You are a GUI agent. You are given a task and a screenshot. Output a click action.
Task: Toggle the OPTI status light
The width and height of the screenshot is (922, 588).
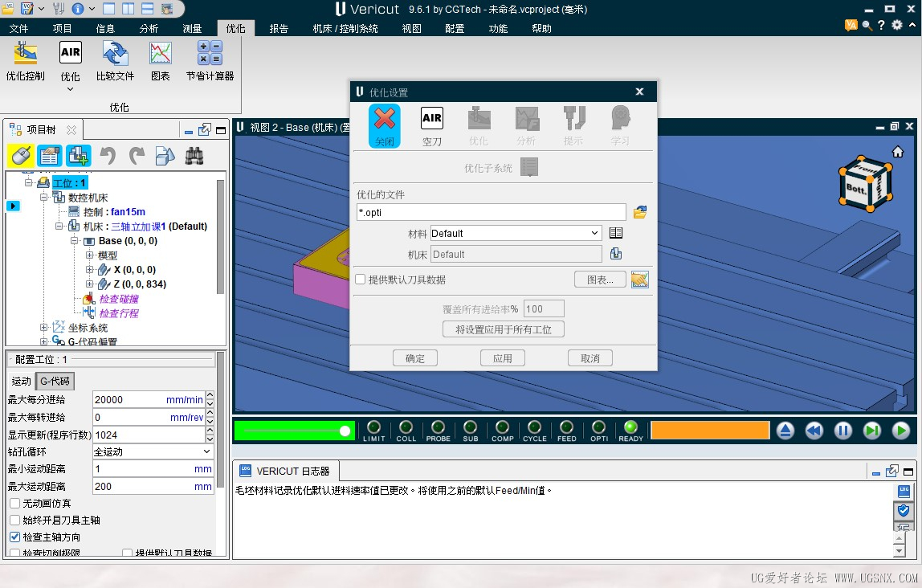598,427
